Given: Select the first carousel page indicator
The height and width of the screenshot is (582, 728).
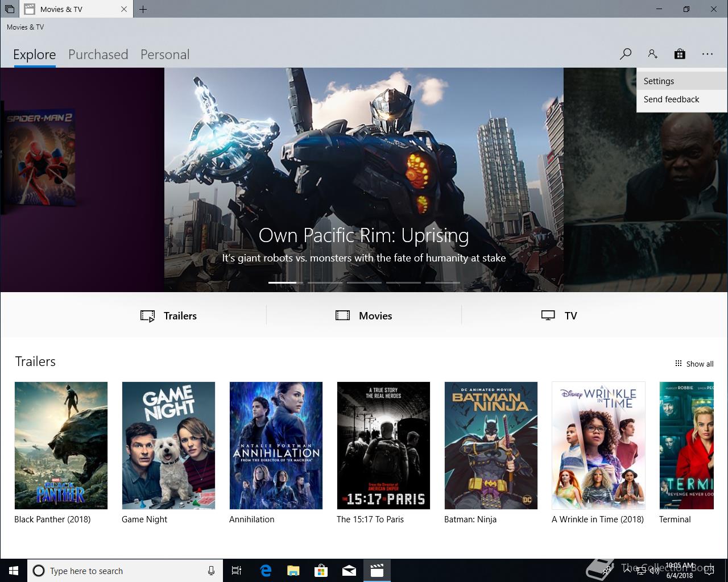Looking at the screenshot, I should coord(286,282).
